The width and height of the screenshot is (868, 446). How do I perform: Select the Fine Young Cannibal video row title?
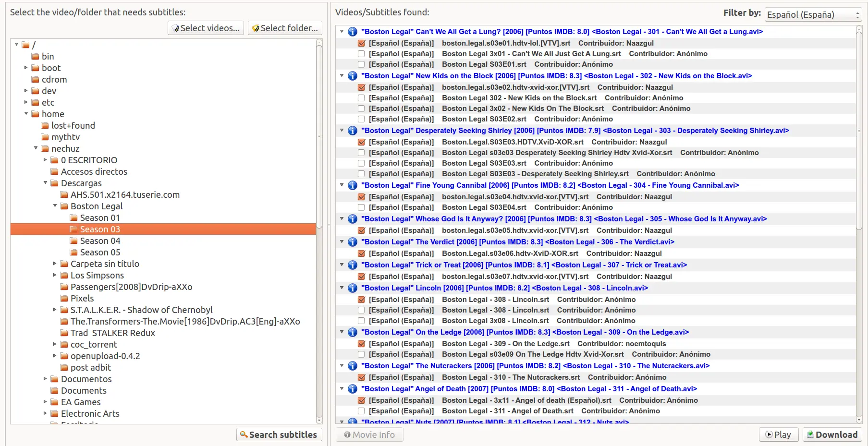550,185
